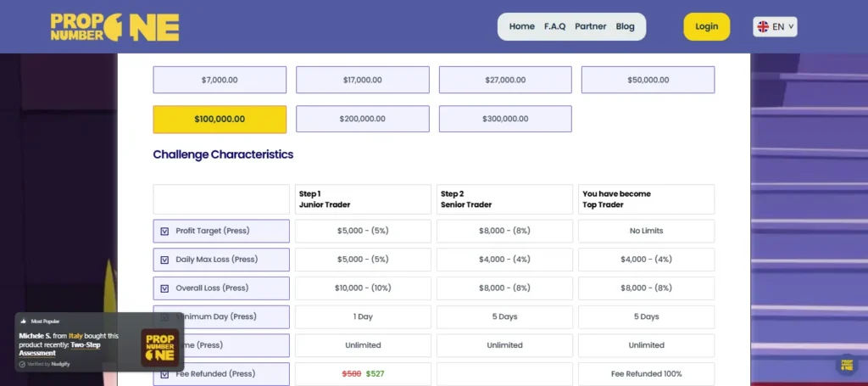868x386 pixels.
Task: Select the $300,000.00 account size
Action: [505, 119]
